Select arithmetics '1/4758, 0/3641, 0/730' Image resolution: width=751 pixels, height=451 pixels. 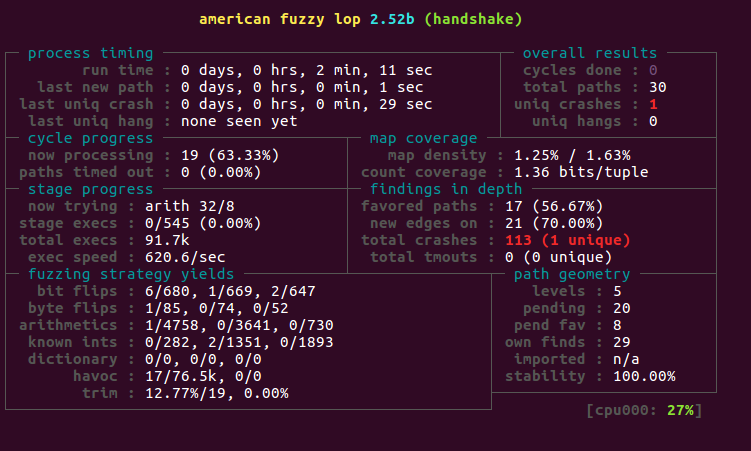tap(239, 325)
